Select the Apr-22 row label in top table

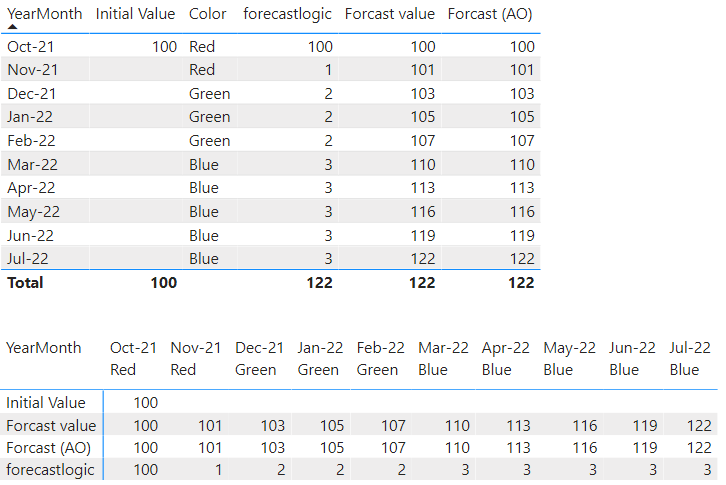pos(31,188)
